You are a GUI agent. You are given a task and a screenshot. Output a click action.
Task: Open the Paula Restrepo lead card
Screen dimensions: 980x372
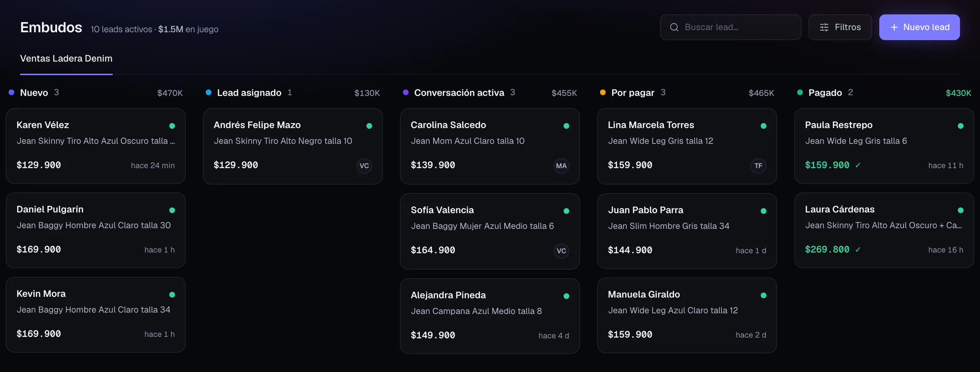pyautogui.click(x=884, y=146)
